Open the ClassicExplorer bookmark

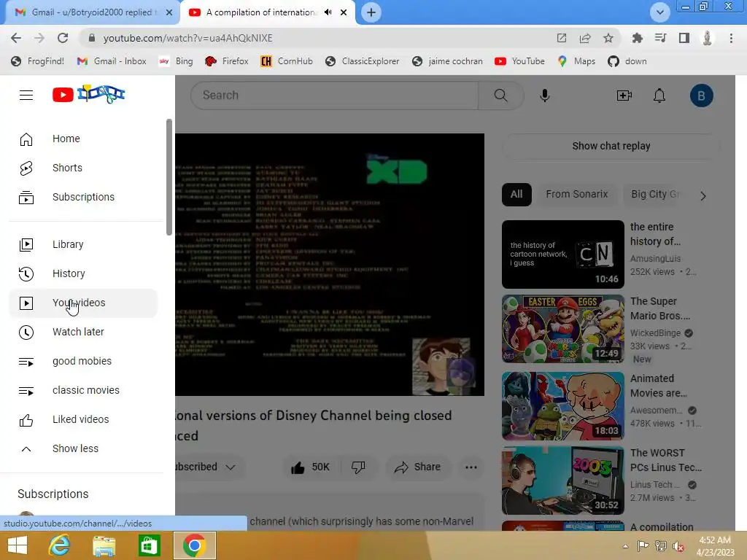pos(363,61)
